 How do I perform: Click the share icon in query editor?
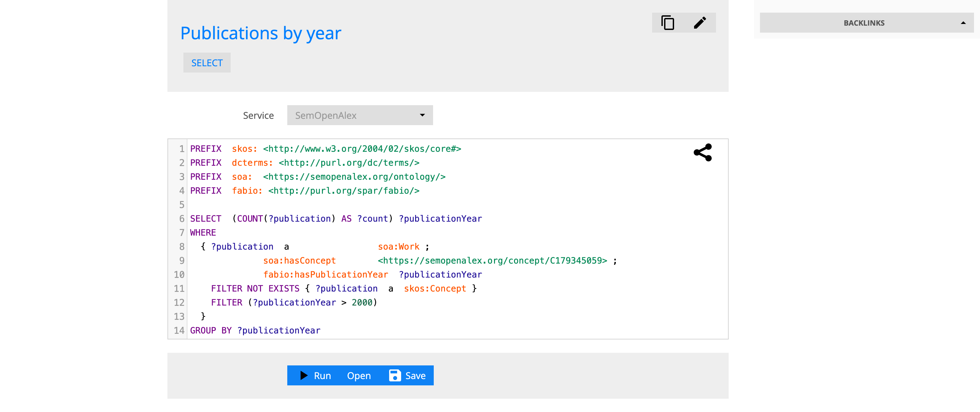pos(702,152)
